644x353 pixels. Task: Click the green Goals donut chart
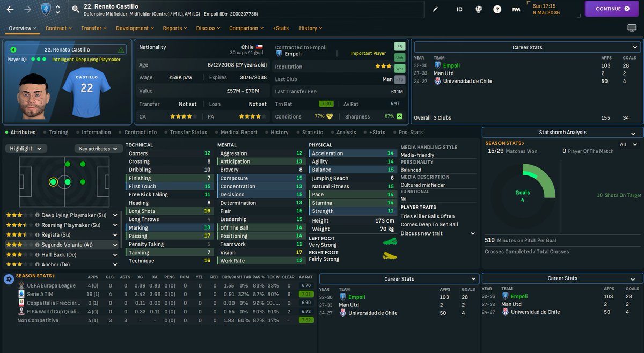[522, 195]
